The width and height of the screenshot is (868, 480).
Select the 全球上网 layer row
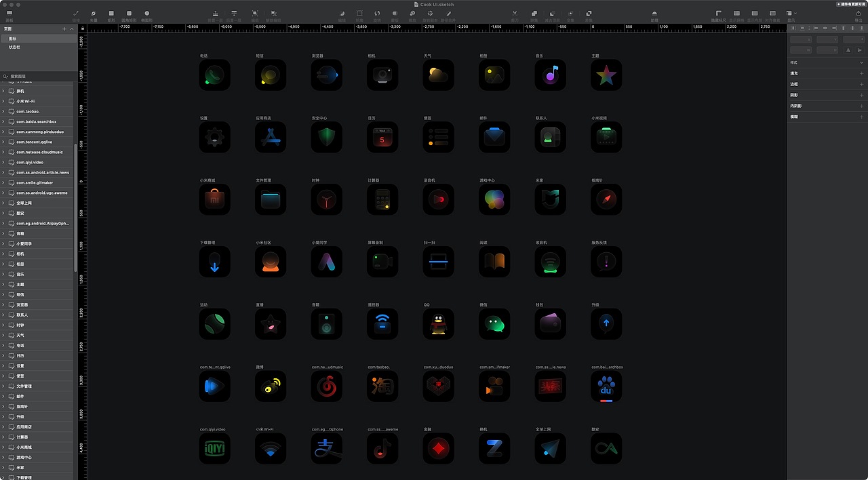(37, 203)
